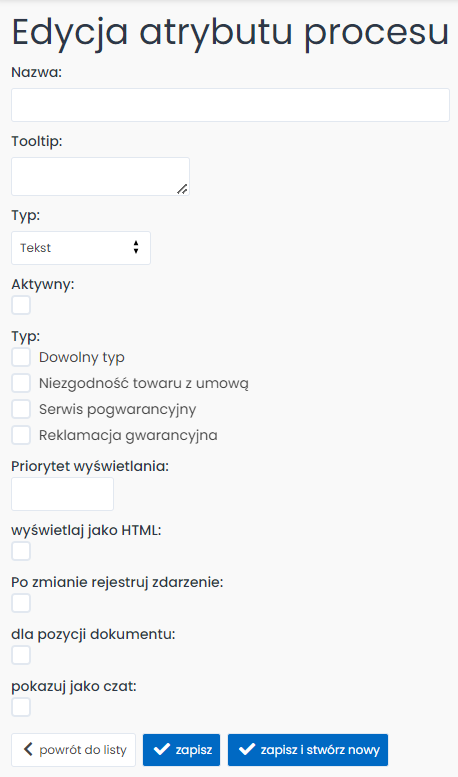Click the checkmark icon on zapisz button
The width and height of the screenshot is (458, 777).
click(x=162, y=749)
